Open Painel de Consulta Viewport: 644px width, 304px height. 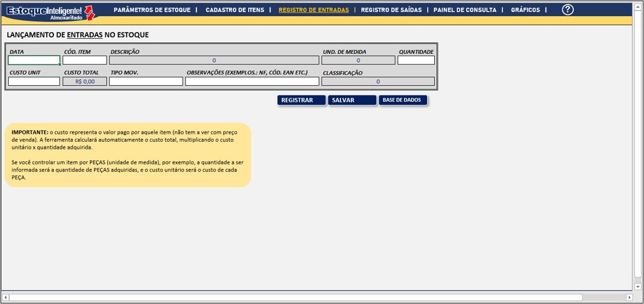[x=465, y=10]
